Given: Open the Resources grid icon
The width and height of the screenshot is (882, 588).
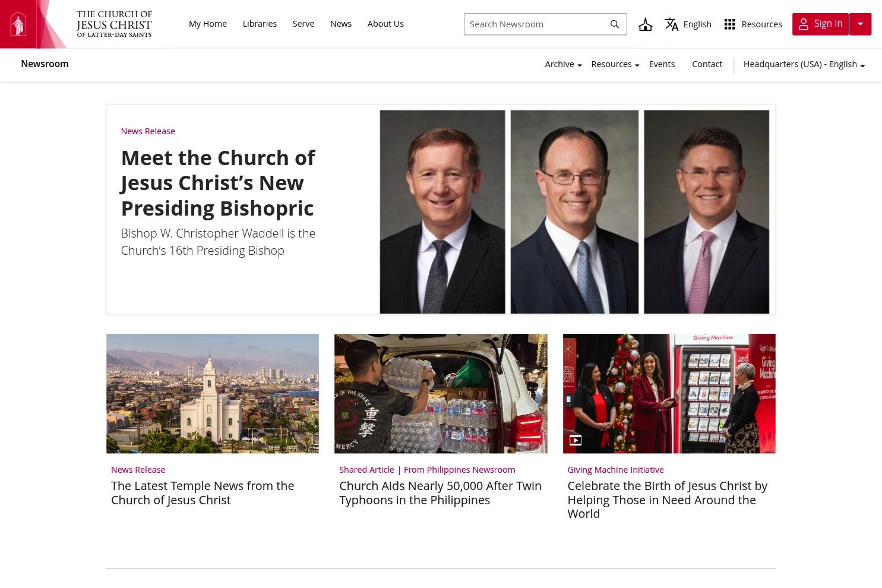Looking at the screenshot, I should tap(730, 24).
